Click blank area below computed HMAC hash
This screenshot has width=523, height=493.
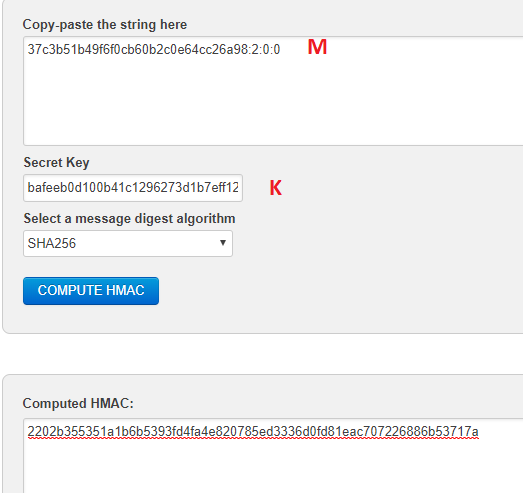tap(267, 467)
